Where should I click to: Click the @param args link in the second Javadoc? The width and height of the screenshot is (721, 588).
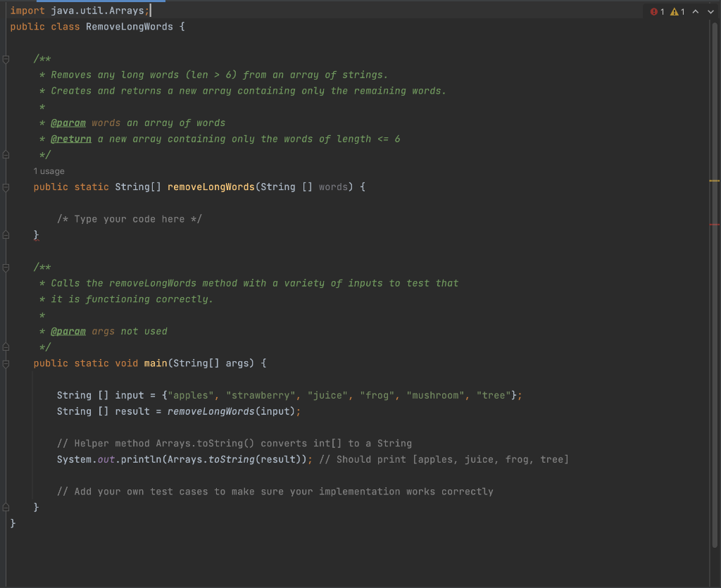point(68,331)
